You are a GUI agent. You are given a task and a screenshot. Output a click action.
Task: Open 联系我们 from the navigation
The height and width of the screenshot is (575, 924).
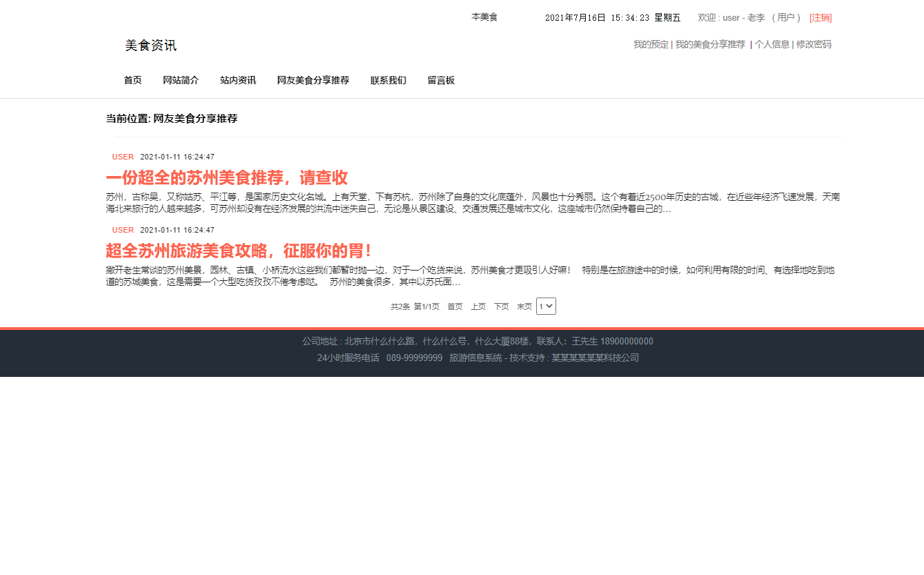388,80
